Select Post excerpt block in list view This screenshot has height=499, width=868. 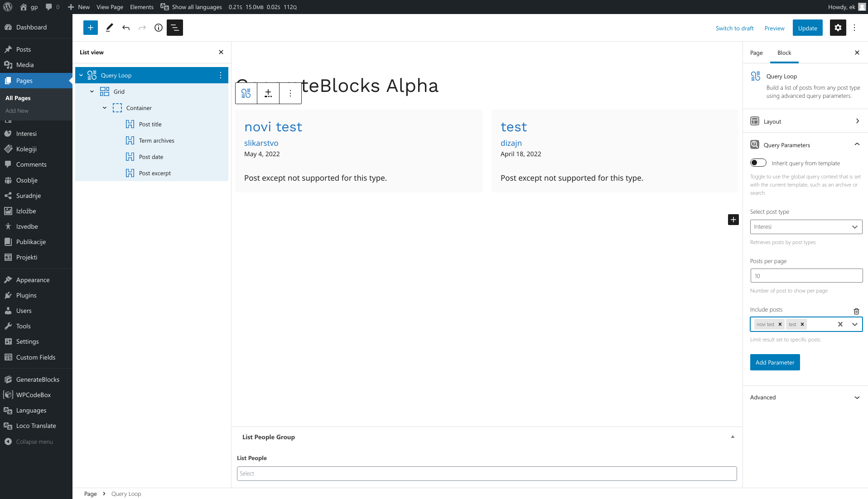tap(155, 173)
